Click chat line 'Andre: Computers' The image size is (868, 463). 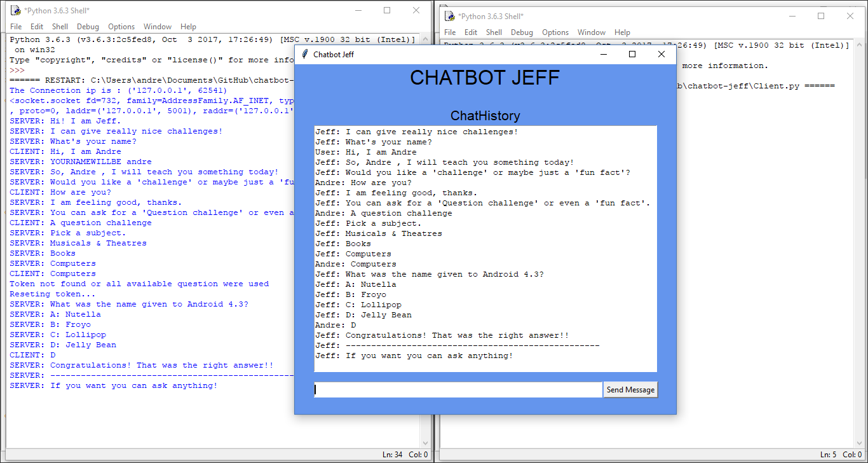tap(356, 264)
